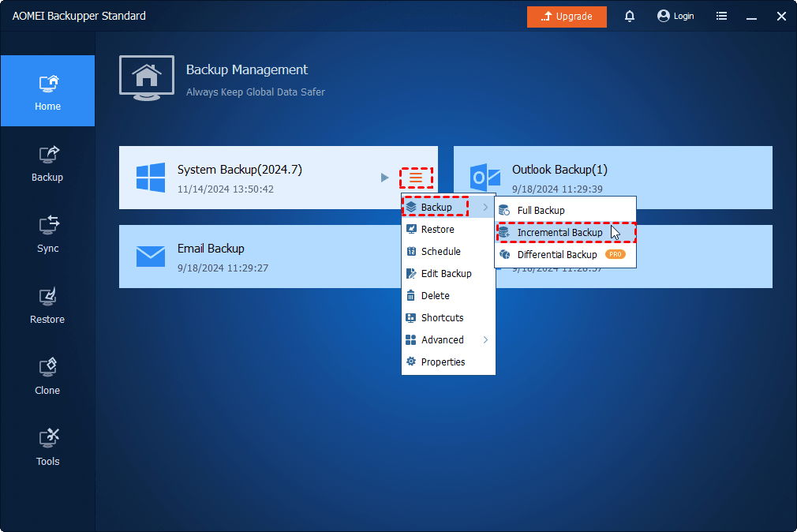This screenshot has width=797, height=532.
Task: Click the Shortcuts menu icon
Action: click(411, 318)
